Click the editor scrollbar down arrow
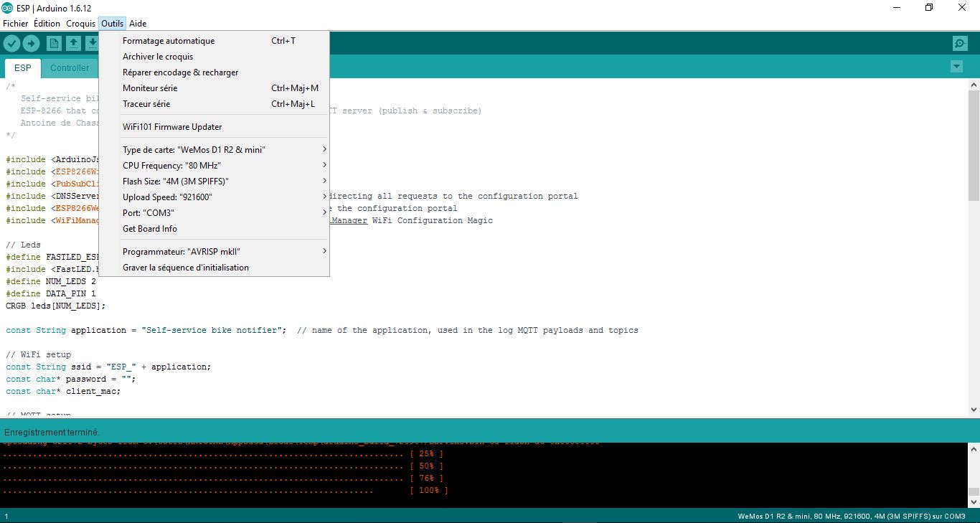This screenshot has height=523, width=980. pos(974,410)
